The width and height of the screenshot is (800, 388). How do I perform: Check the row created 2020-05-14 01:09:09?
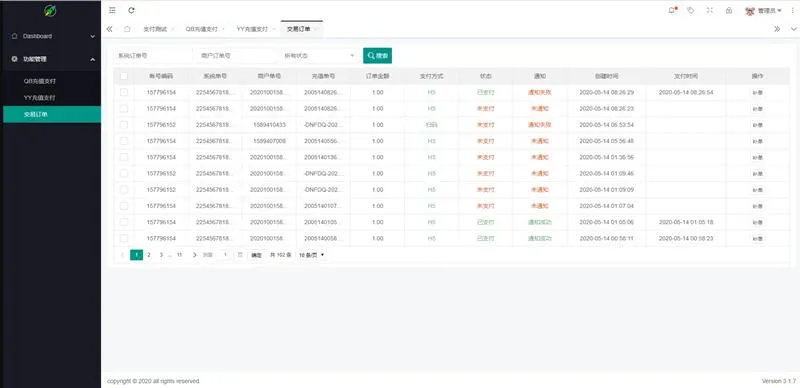(x=124, y=189)
